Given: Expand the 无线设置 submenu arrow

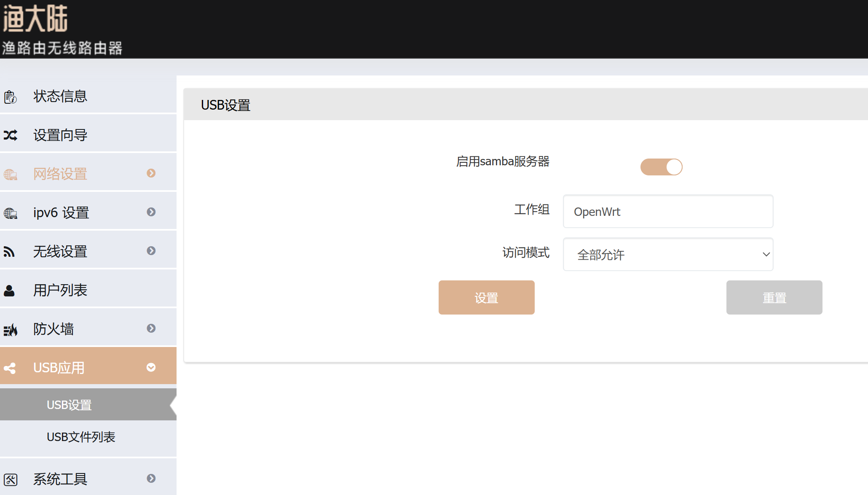Looking at the screenshot, I should (x=151, y=251).
